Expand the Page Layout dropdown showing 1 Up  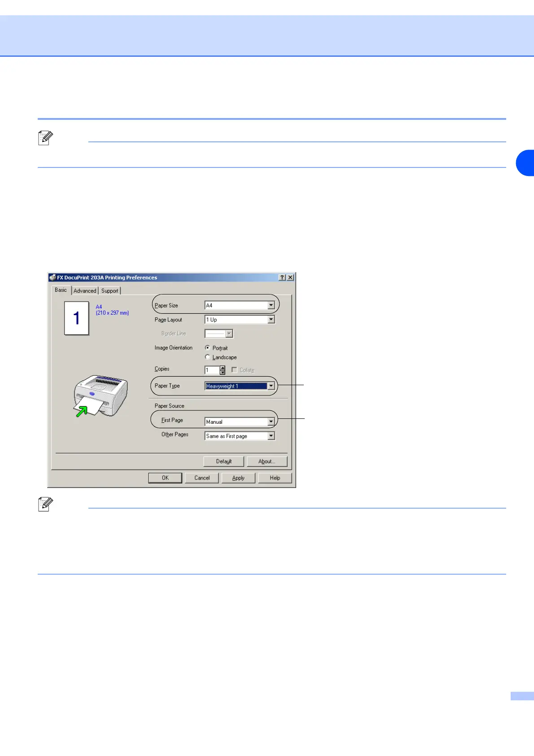coord(240,320)
